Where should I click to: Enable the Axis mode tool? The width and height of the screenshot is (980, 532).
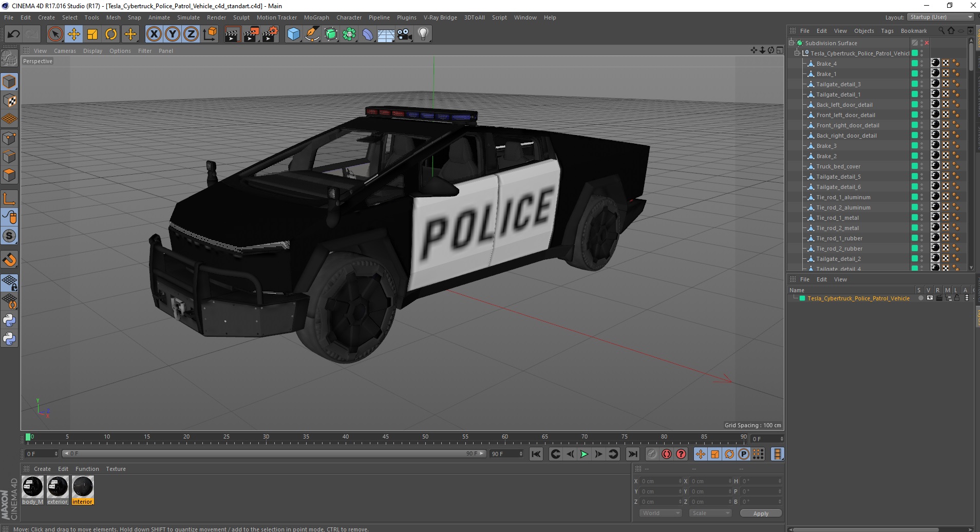pos(9,199)
